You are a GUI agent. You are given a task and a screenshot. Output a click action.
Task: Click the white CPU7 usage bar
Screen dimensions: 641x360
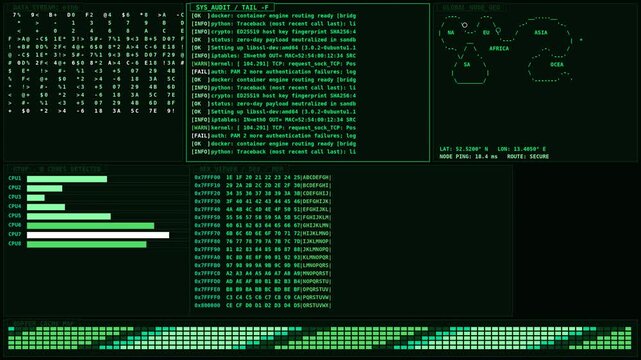tap(98, 235)
